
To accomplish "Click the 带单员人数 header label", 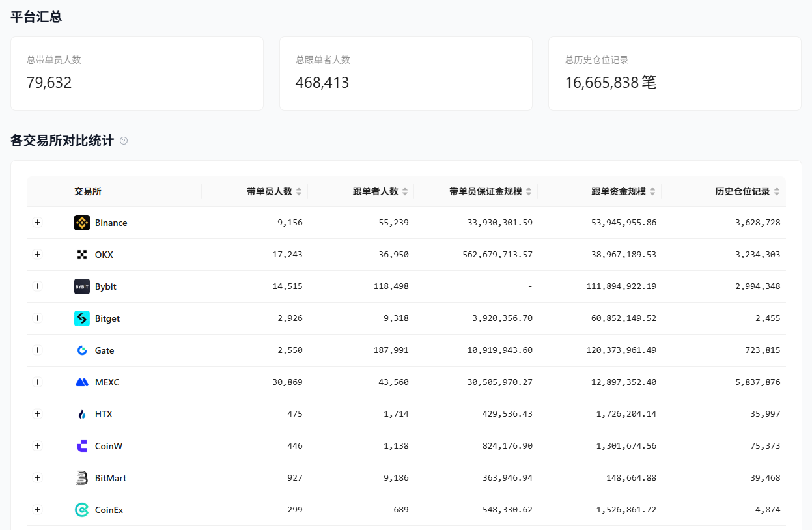I will click(x=270, y=191).
